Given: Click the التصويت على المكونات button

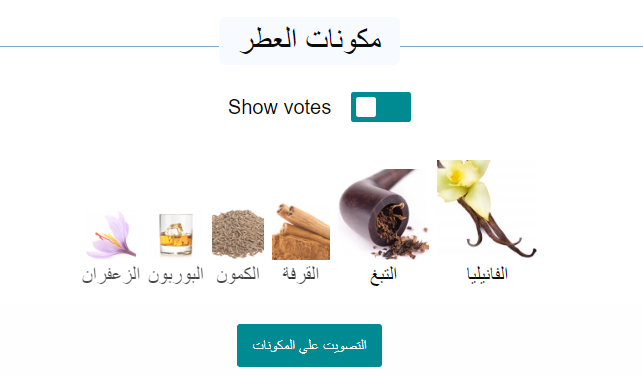Looking at the screenshot, I should (x=309, y=345).
